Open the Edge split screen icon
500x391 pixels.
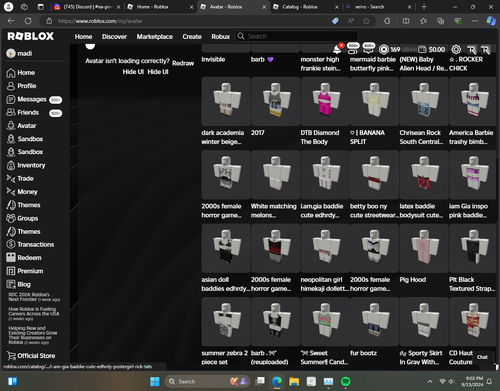406,21
